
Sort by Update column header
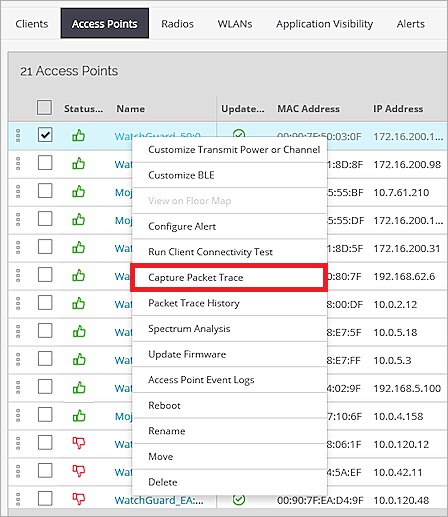(243, 109)
